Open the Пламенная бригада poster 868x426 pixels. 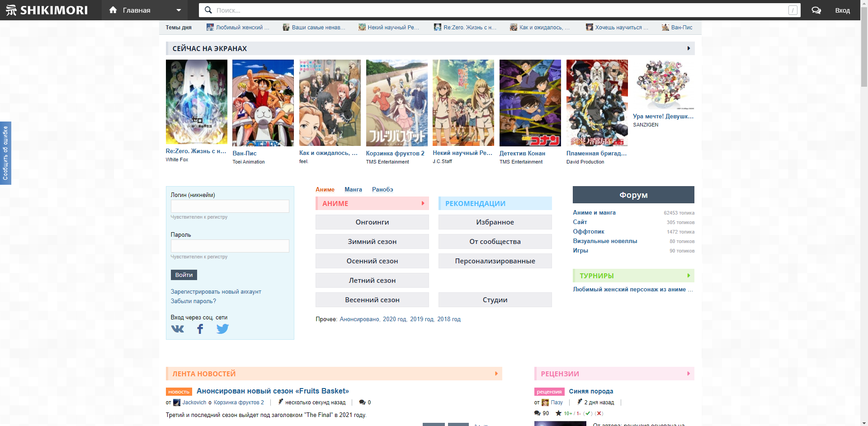[597, 103]
